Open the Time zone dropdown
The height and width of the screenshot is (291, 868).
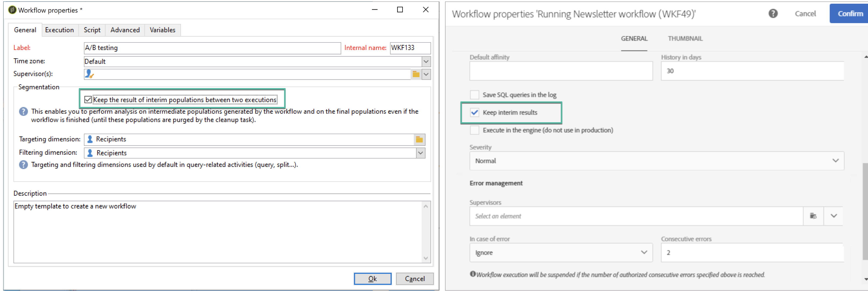tap(426, 62)
